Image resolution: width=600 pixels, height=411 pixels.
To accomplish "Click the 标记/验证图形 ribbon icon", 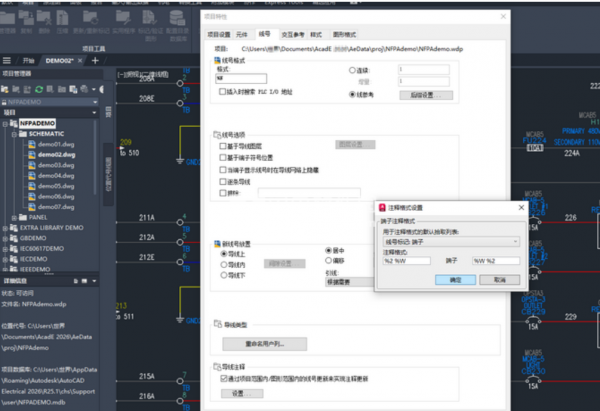I will pos(149,18).
